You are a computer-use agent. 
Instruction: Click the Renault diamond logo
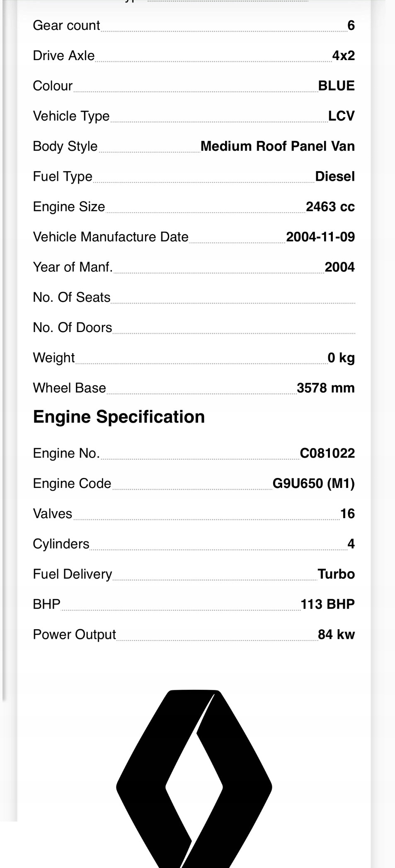pos(194,778)
